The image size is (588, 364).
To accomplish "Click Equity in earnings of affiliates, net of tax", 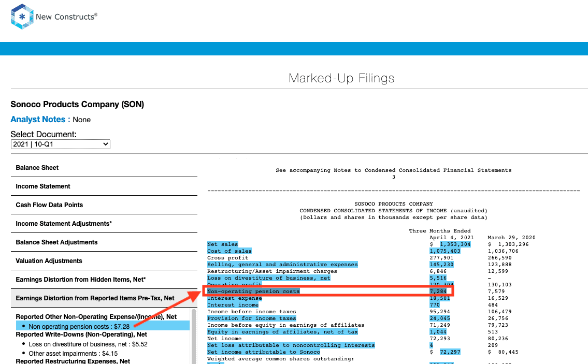I will pos(282,332).
